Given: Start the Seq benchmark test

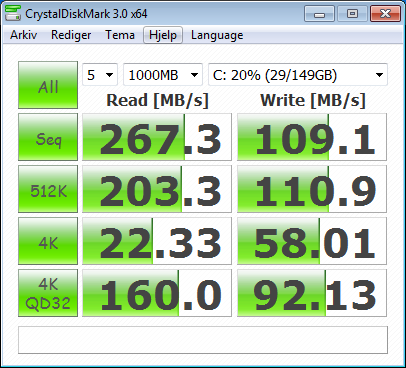Looking at the screenshot, I should point(48,137).
